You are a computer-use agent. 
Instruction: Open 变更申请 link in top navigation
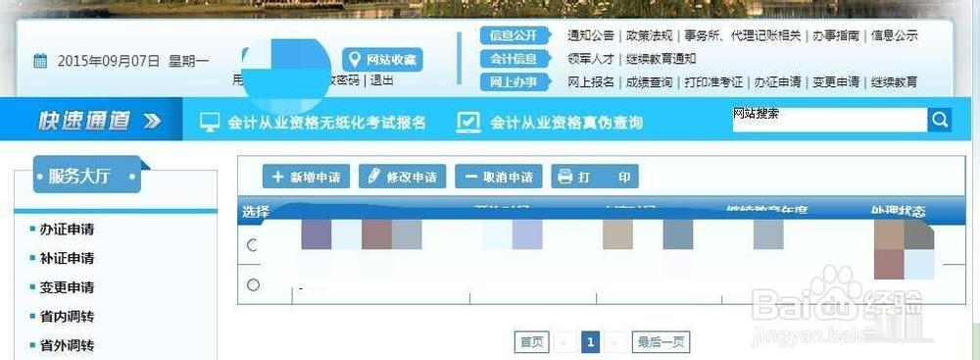836,82
